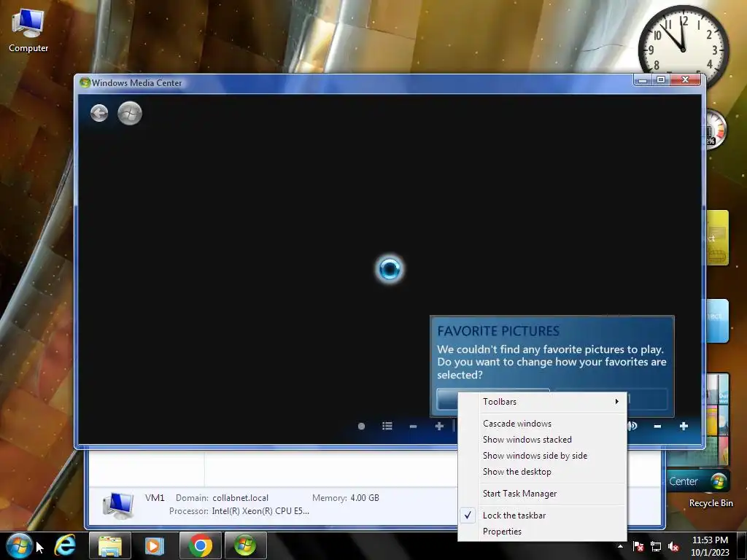Switch to Google Chrome on taskbar
The width and height of the screenshot is (747, 560).
tap(200, 545)
